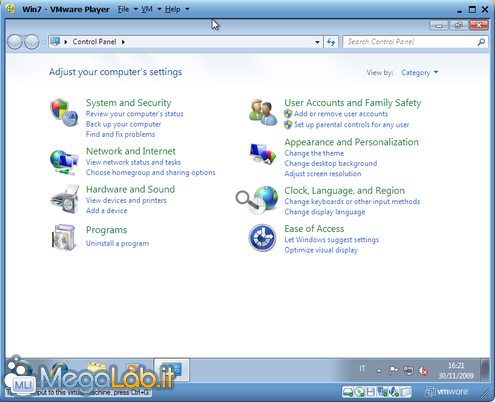The image size is (495, 402).
Task: Open the VMware Player Help menu
Action: pyautogui.click(x=177, y=9)
